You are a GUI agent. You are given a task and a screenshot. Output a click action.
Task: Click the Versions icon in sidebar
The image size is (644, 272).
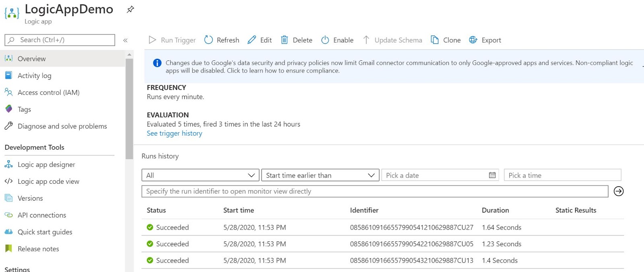(8, 198)
